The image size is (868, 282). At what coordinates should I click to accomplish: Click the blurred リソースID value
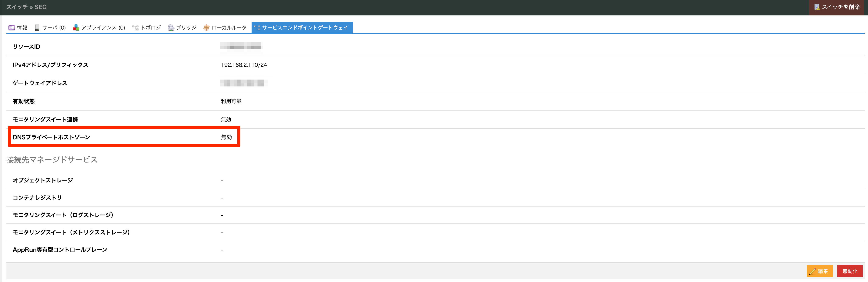(x=241, y=47)
